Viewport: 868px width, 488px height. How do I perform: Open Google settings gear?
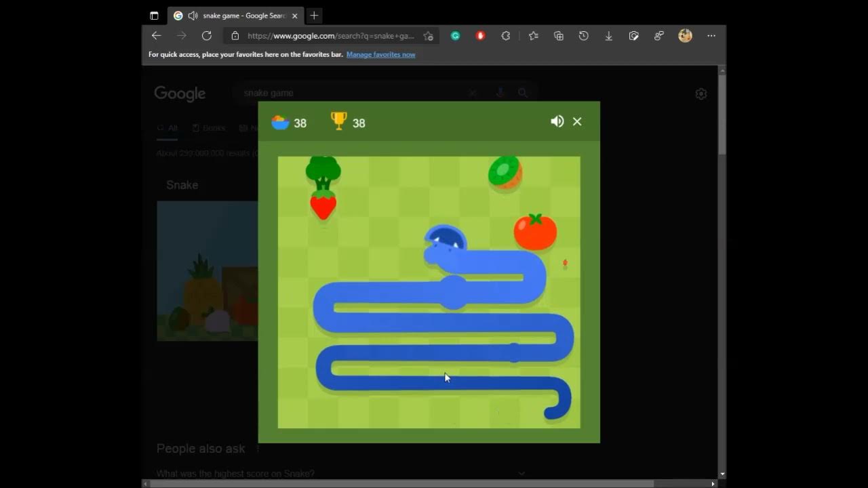(x=701, y=94)
